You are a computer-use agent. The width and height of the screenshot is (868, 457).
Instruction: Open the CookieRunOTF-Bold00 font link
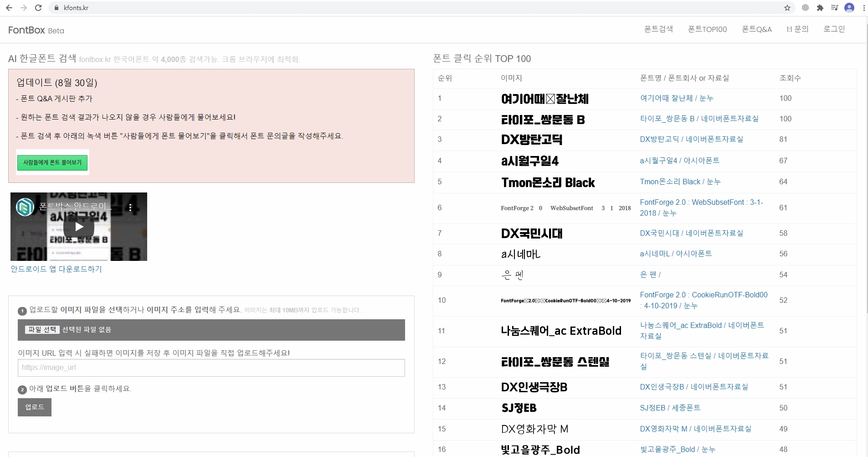(704, 300)
